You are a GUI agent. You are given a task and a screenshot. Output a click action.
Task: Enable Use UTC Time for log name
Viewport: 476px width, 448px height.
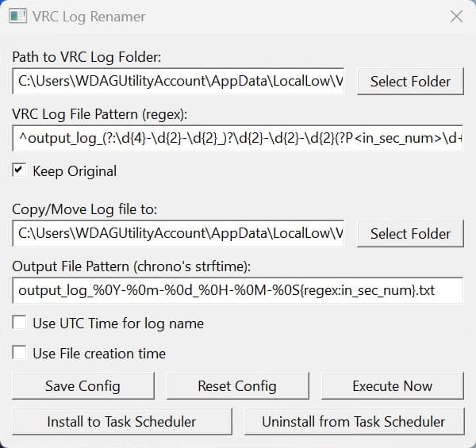click(18, 323)
